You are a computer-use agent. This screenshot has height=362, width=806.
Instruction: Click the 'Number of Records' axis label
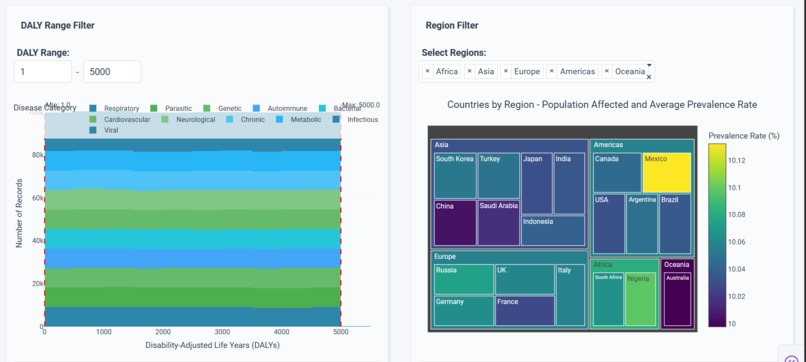click(19, 213)
